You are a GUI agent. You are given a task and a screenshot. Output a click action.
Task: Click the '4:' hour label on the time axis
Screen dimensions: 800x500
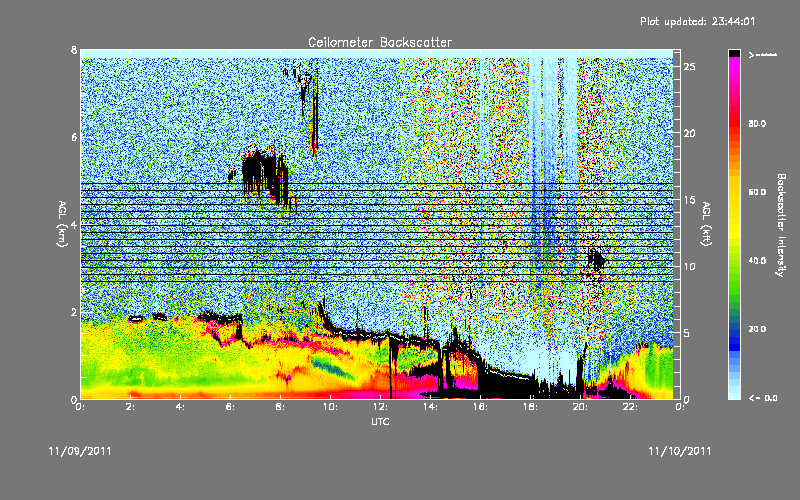pos(181,407)
